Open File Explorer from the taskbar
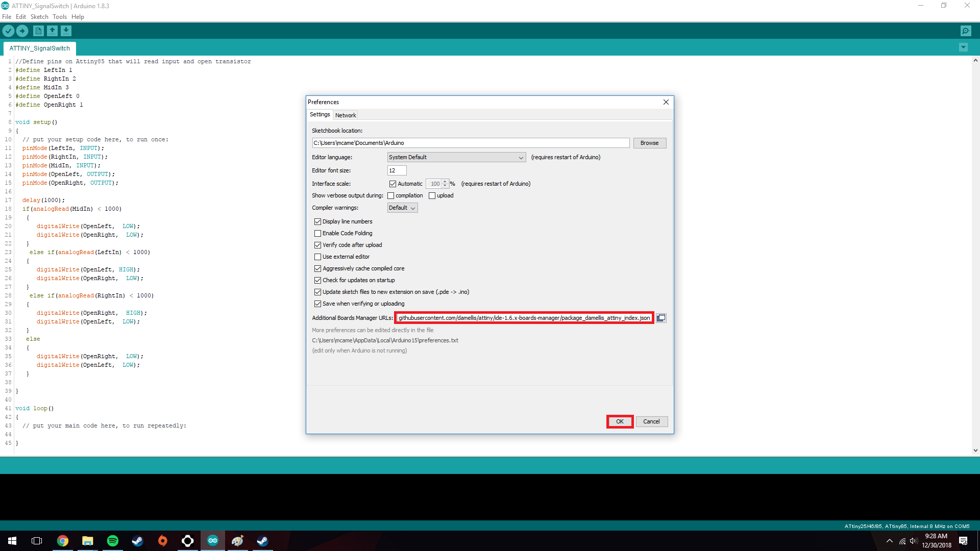 click(88, 541)
